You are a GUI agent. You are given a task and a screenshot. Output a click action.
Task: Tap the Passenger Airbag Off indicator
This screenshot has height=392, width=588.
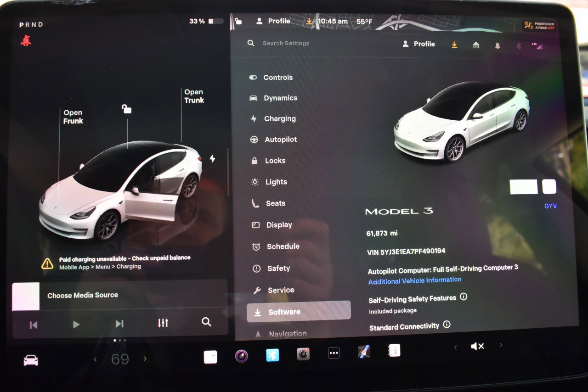click(x=539, y=26)
